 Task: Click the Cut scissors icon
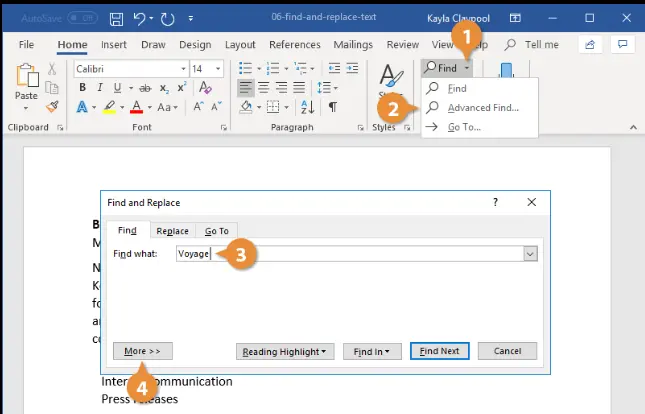(x=52, y=68)
